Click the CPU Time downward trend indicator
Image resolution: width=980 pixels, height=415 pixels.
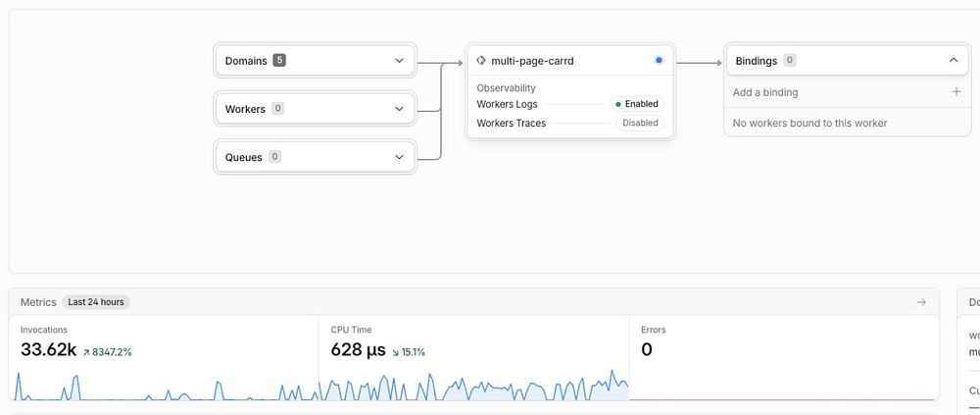coord(396,352)
